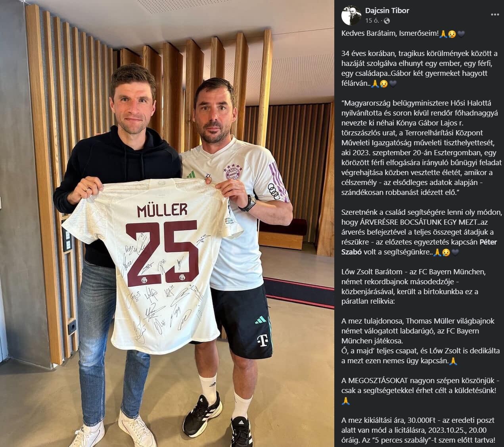Click the quoted paragraph starting 'Magyarország belügyminisztere'
Image resolution: width=504 pixels, height=447 pixels.
tap(422, 148)
